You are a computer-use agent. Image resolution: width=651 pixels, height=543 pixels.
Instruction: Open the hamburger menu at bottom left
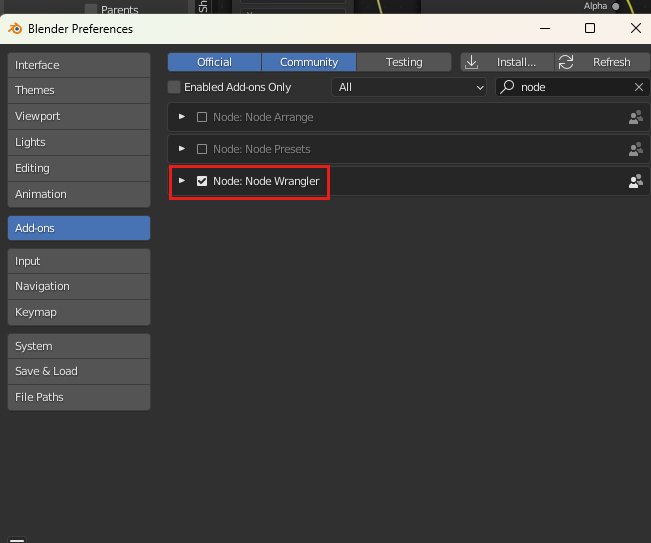coord(17,540)
